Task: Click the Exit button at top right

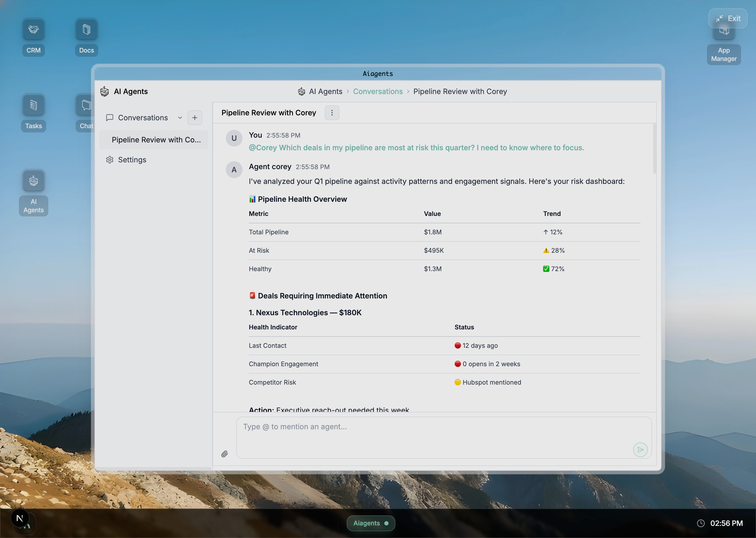Action: (x=728, y=19)
